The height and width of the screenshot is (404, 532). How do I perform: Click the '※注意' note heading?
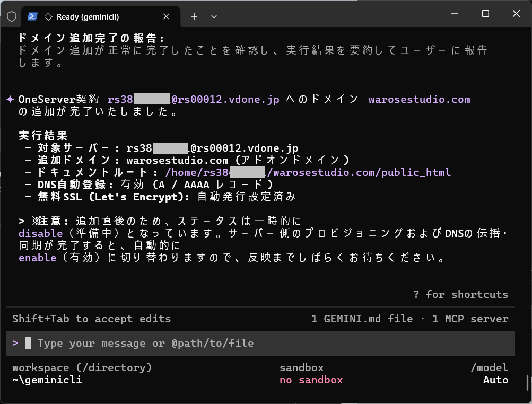[50, 221]
